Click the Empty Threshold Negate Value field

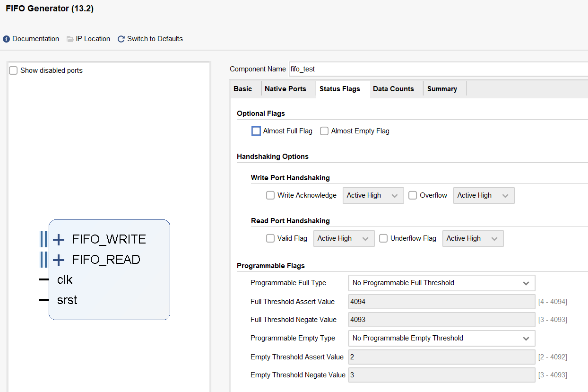click(442, 375)
